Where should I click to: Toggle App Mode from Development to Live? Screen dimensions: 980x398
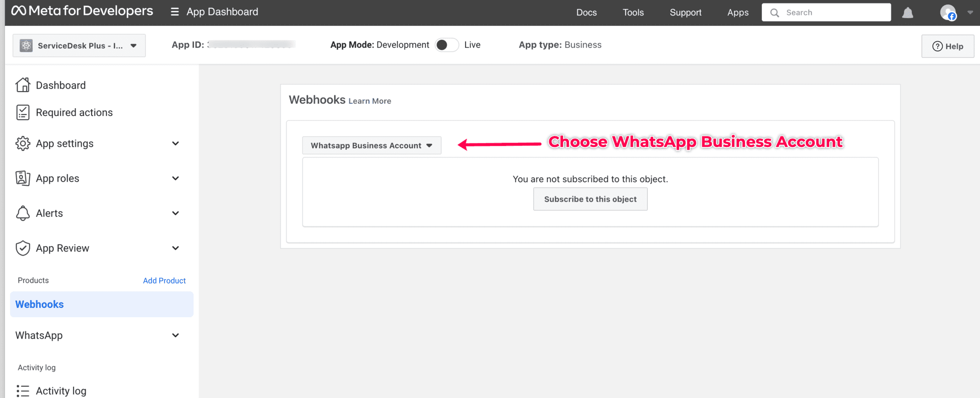click(x=446, y=45)
